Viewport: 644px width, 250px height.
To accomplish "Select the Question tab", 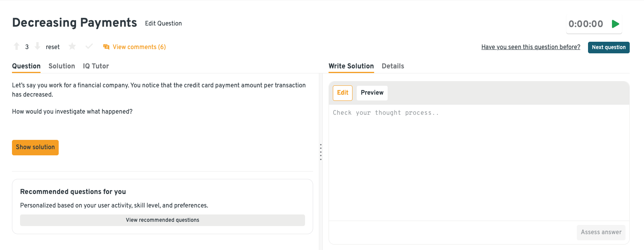I will [26, 66].
